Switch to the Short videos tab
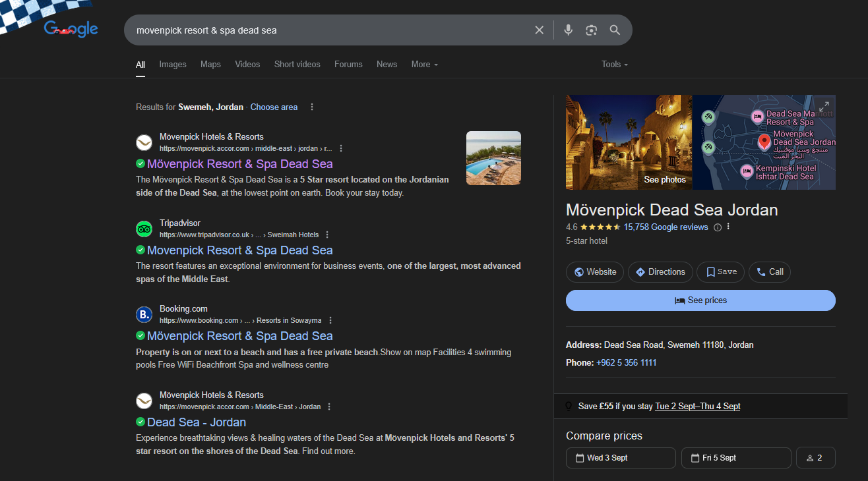The width and height of the screenshot is (868, 481). click(x=297, y=64)
